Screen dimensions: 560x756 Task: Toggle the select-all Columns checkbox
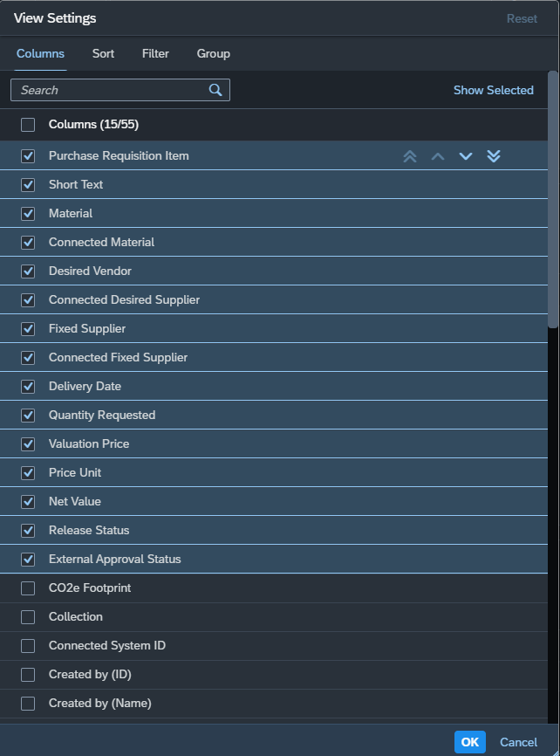[28, 125]
